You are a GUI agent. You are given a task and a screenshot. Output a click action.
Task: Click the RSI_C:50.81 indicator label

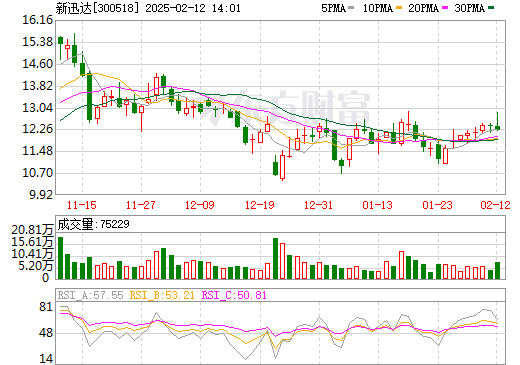pyautogui.click(x=234, y=295)
